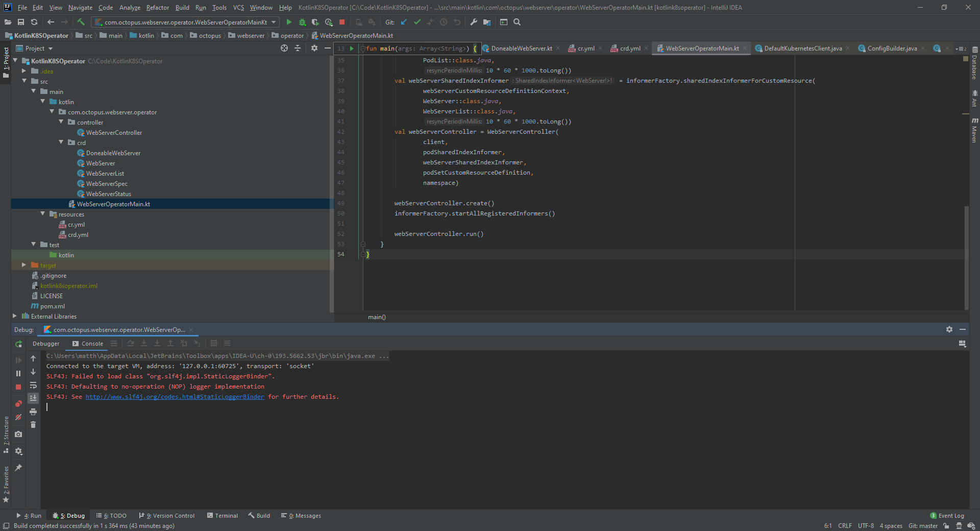Screen dimensions: 980x531
Task: Toggle Mute Breakpoints in debug sidebar
Action: pyautogui.click(x=18, y=417)
